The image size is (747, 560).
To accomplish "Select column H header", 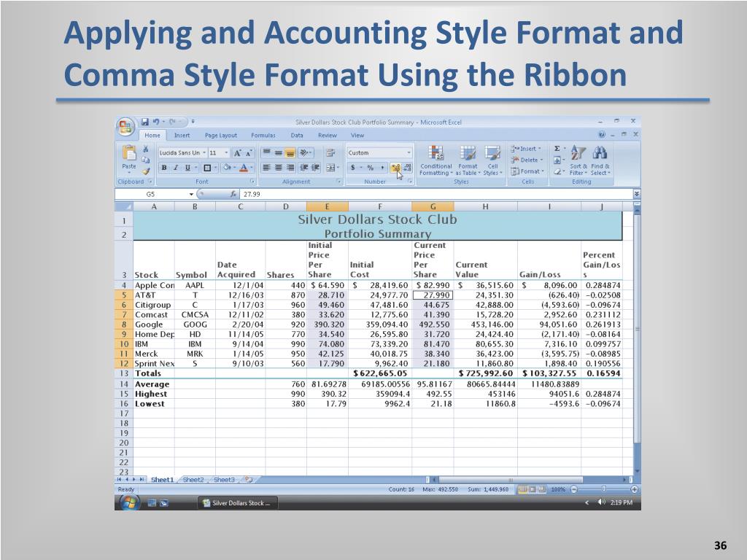I will point(485,206).
